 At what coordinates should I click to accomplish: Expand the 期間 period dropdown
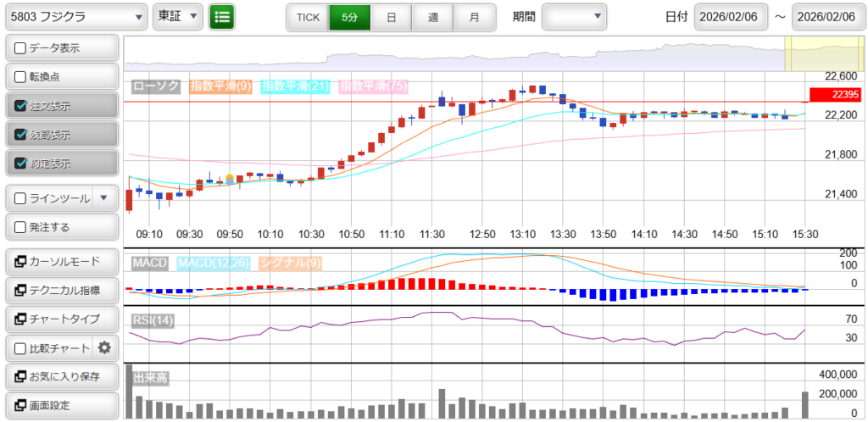click(x=574, y=16)
